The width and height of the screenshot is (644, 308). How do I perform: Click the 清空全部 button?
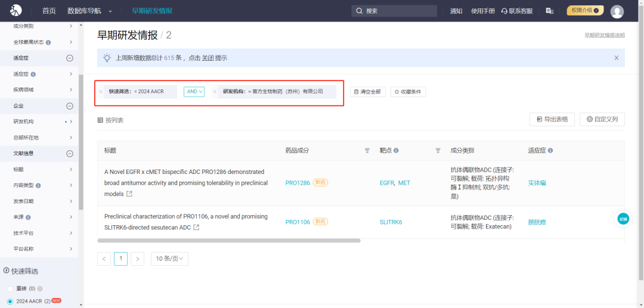click(368, 92)
